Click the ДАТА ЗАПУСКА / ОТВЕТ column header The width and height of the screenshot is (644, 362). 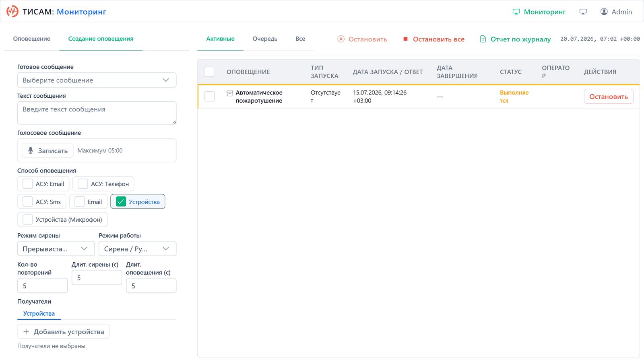pos(388,72)
